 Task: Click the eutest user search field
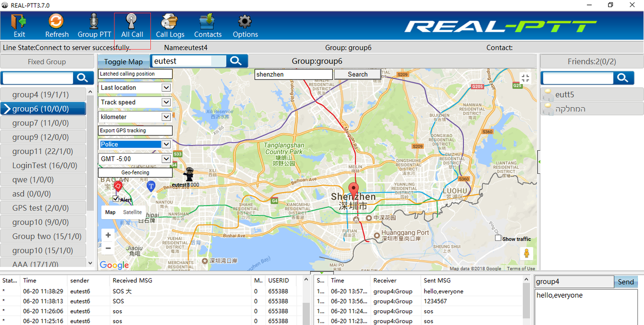coord(189,61)
